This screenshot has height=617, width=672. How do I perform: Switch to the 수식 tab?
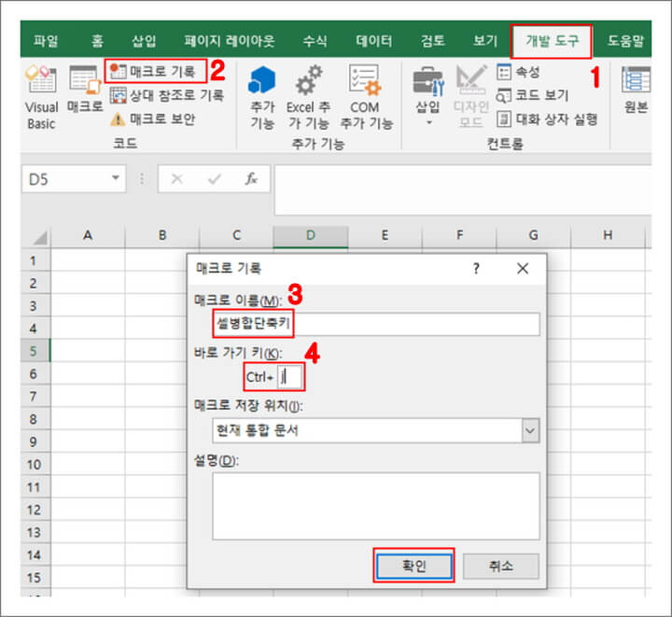(x=315, y=41)
